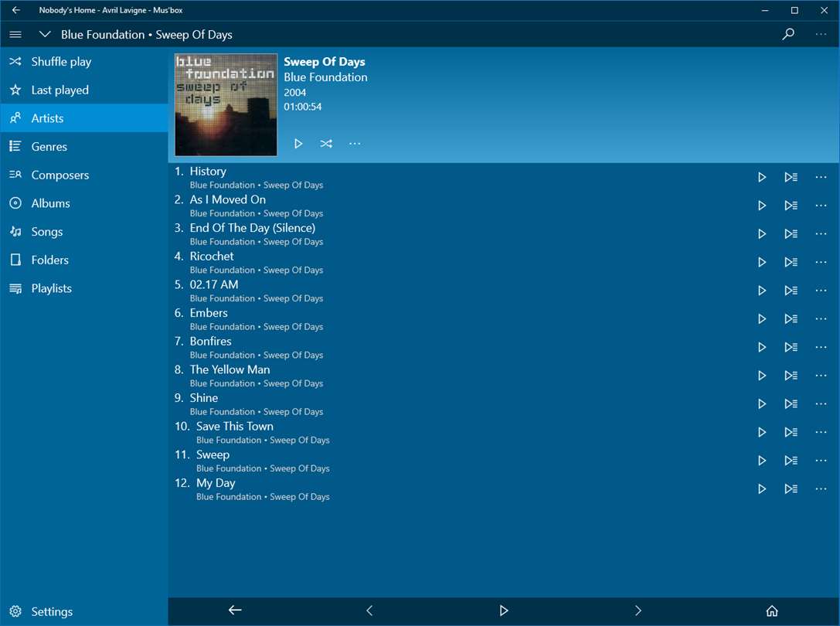Add Bonfires to play queue
The height and width of the screenshot is (626, 840).
click(791, 347)
